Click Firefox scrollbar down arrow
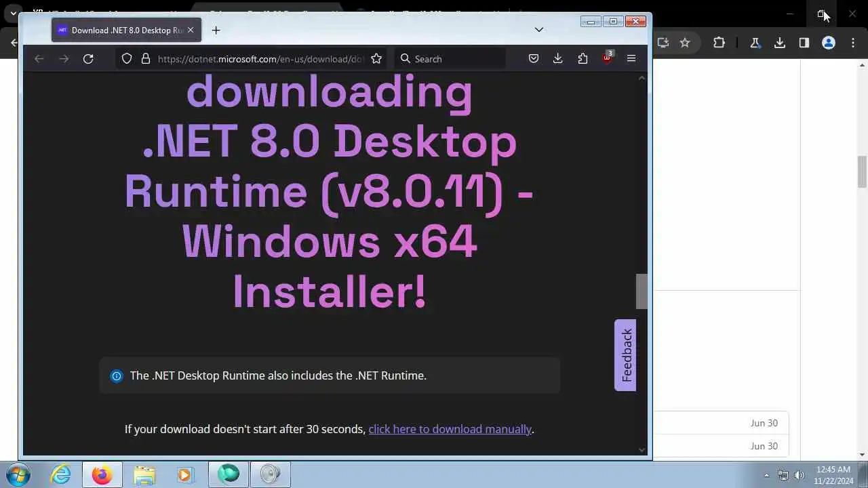 (x=642, y=450)
